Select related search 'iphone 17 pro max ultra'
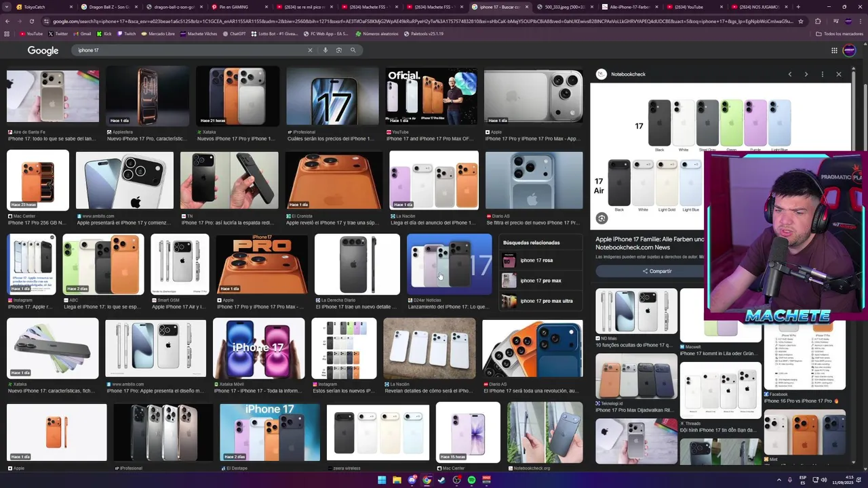868x488 pixels. [540, 301]
